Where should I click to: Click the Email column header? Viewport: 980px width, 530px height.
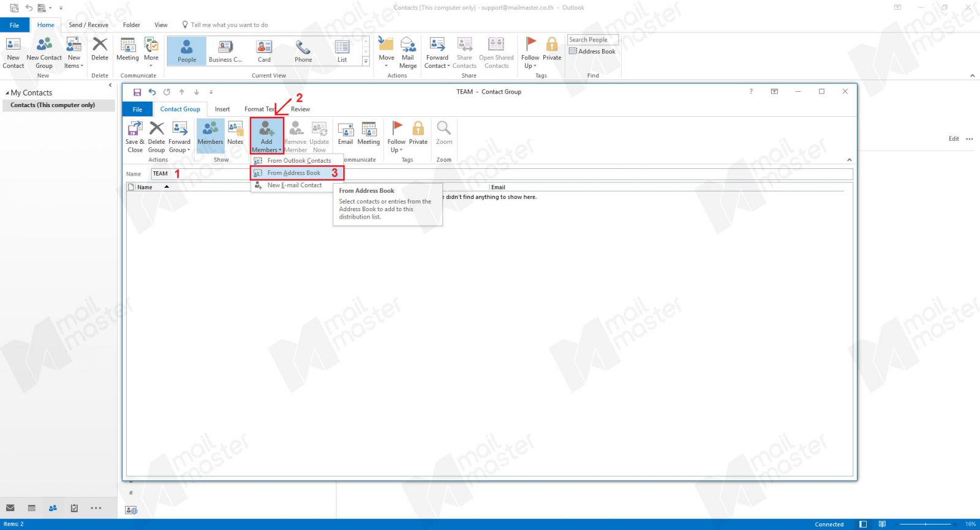(498, 187)
